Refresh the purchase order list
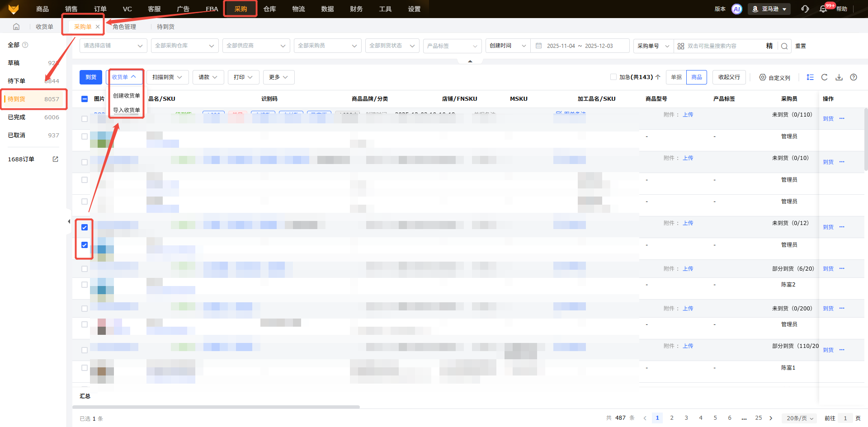Viewport: 868px width, 427px height. (x=825, y=77)
